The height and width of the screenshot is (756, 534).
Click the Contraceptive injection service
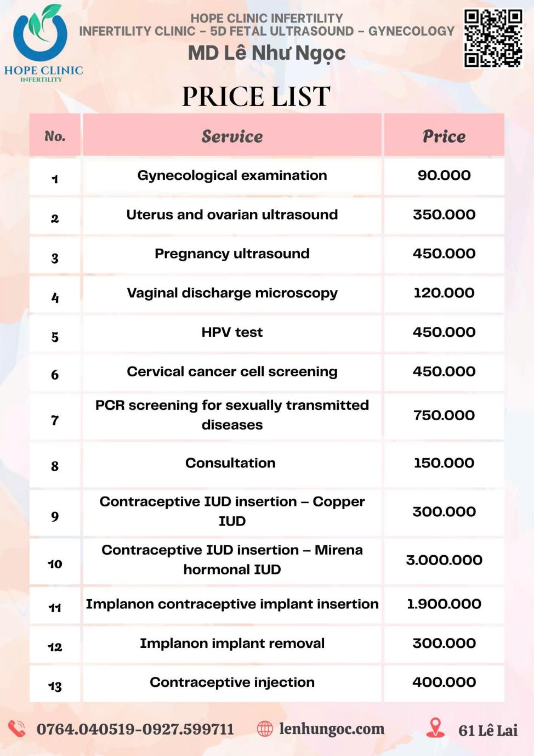[232, 682]
